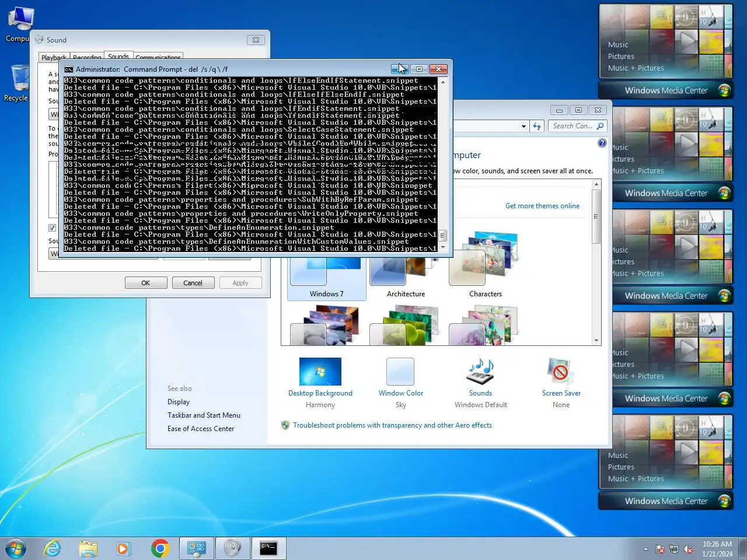This screenshot has height=560, width=747.
Task: Switch to the Recording tab
Action: (87, 57)
